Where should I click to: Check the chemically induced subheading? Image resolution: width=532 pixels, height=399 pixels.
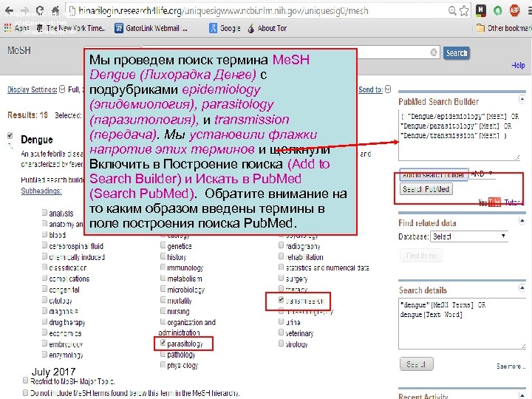point(44,256)
